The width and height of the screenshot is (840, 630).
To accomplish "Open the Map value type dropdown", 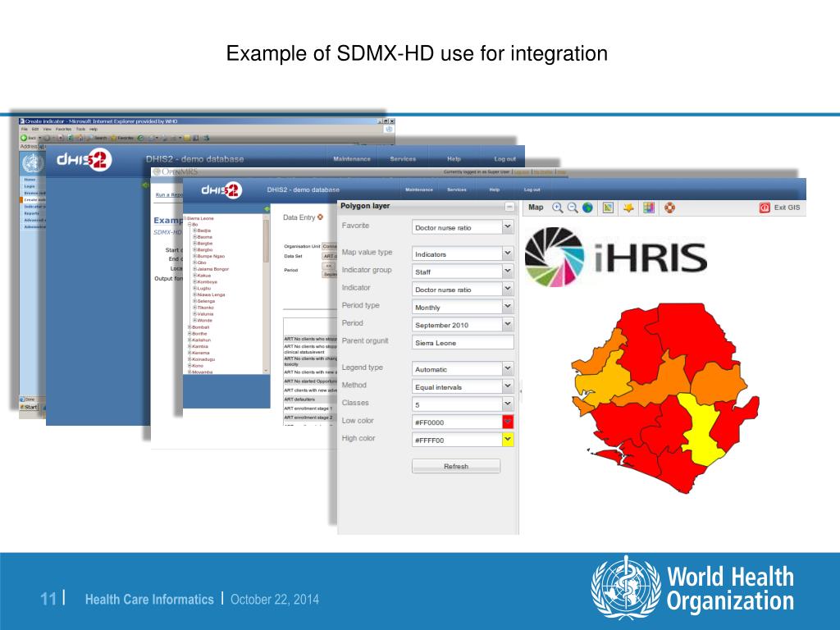I will point(507,253).
